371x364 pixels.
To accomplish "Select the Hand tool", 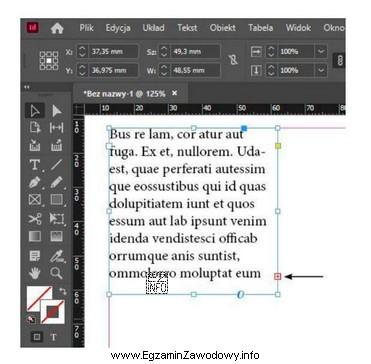I will (35, 273).
